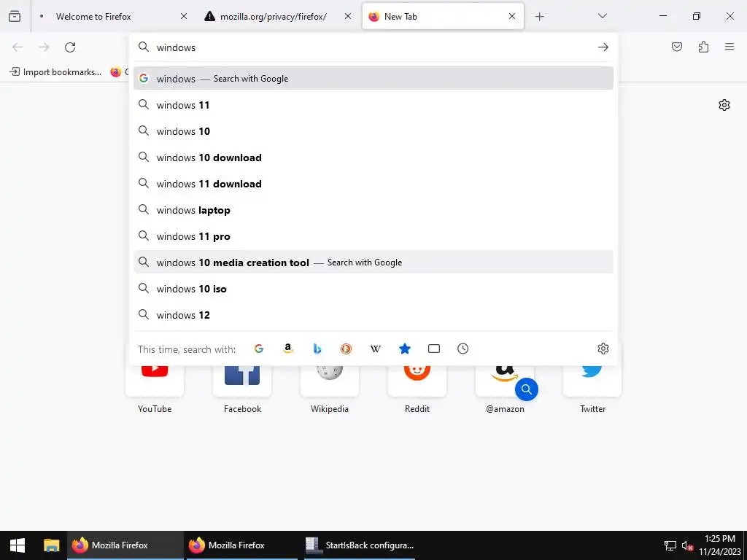Personalize new tab gear icon
Viewport: 747px width, 560px height.
coord(724,105)
